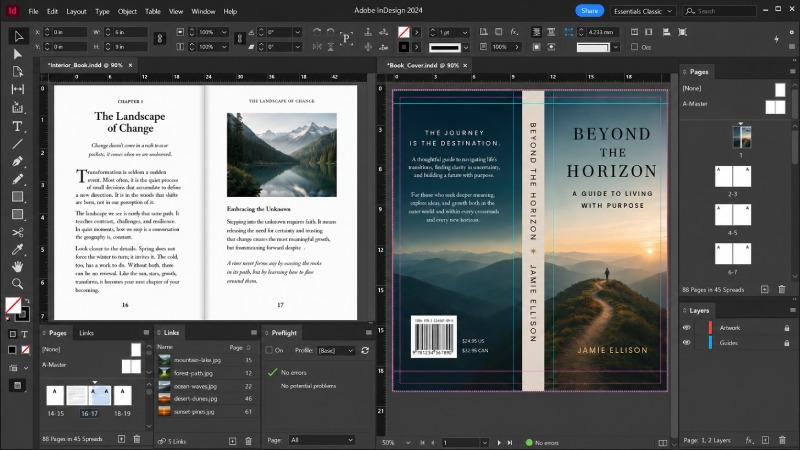800x450 pixels.
Task: Select the Page tool
Action: [x=18, y=71]
